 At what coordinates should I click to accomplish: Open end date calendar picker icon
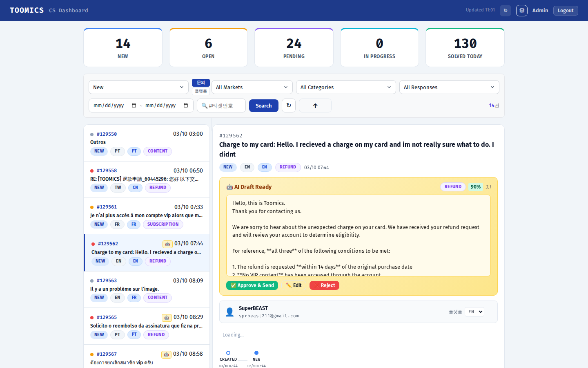click(x=186, y=105)
